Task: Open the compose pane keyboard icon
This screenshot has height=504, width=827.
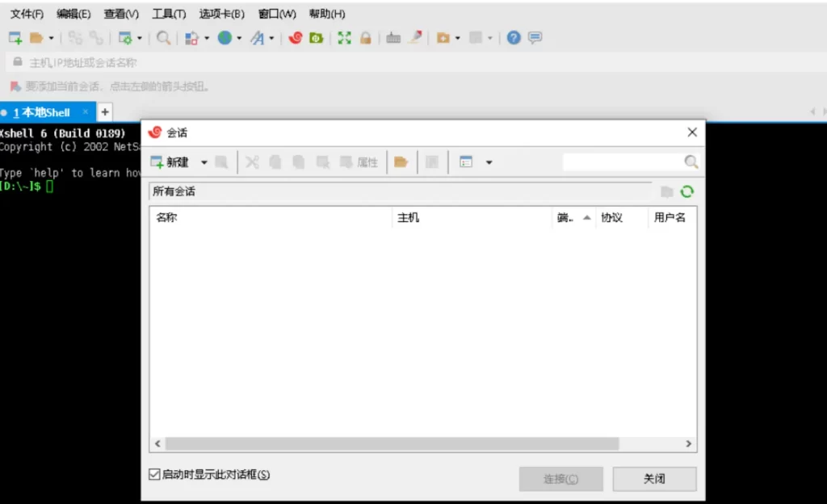Action: pos(393,38)
